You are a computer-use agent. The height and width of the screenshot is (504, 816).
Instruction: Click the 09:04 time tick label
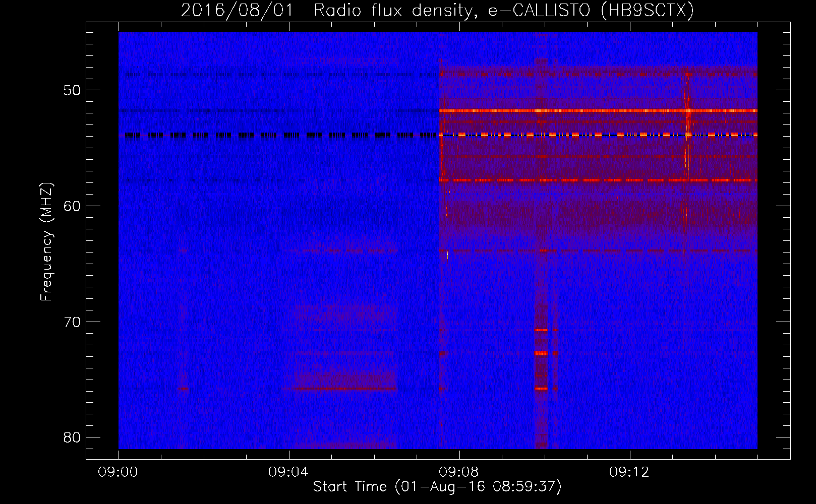288,472
